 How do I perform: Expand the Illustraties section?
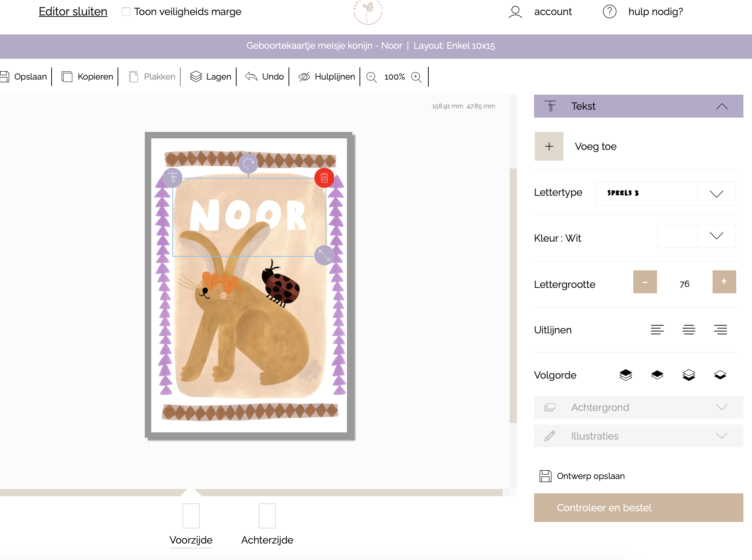638,436
